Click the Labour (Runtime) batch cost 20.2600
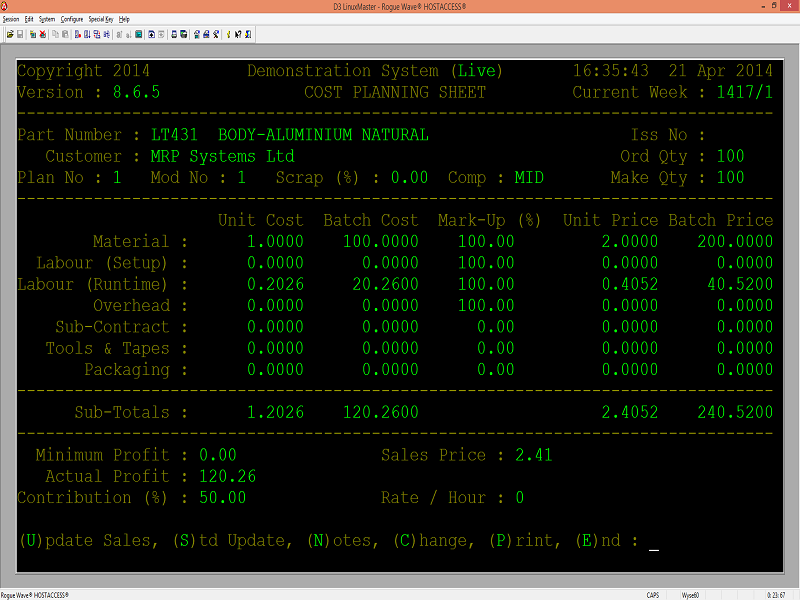This screenshot has width=800, height=600. pyautogui.click(x=386, y=284)
